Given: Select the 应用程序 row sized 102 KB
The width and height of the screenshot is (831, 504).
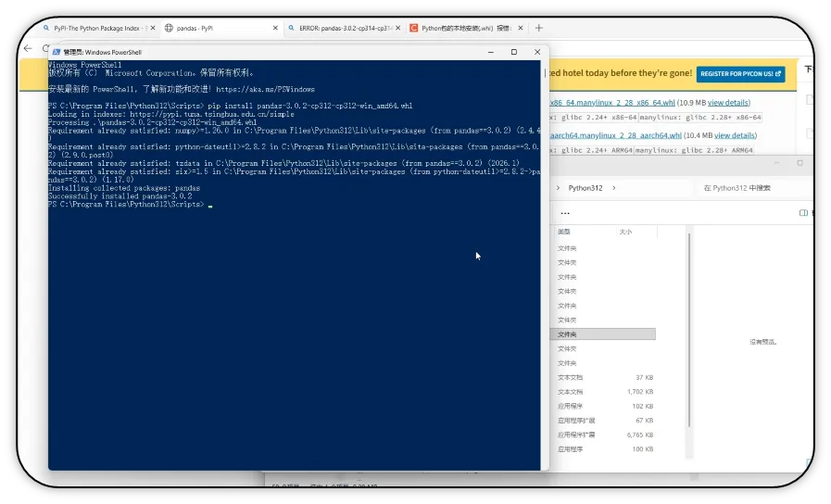Looking at the screenshot, I should (602, 406).
